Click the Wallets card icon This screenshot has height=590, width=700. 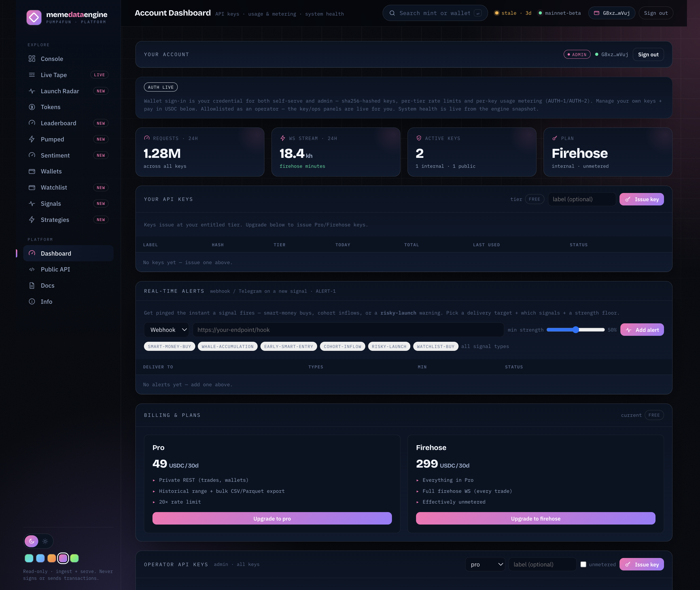pyautogui.click(x=32, y=171)
